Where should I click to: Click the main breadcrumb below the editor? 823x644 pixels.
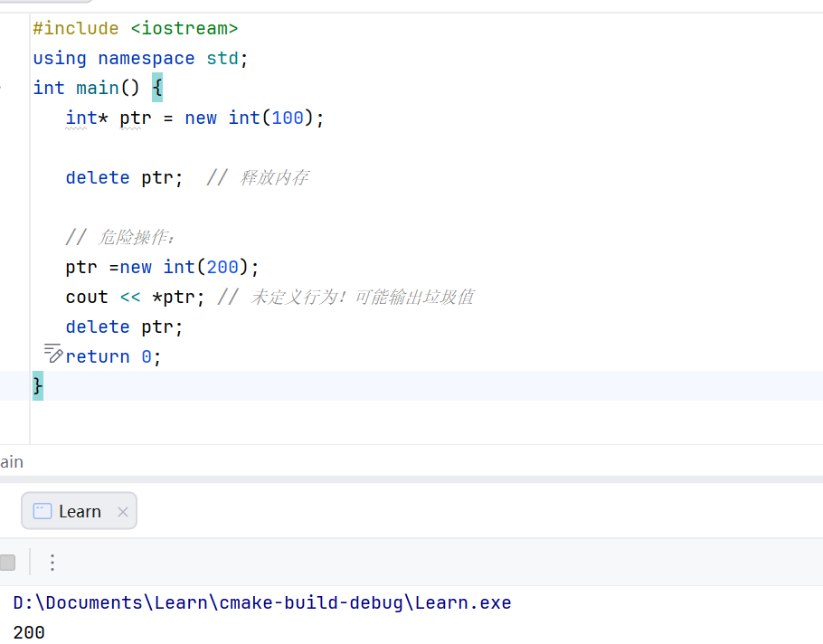pos(12,461)
